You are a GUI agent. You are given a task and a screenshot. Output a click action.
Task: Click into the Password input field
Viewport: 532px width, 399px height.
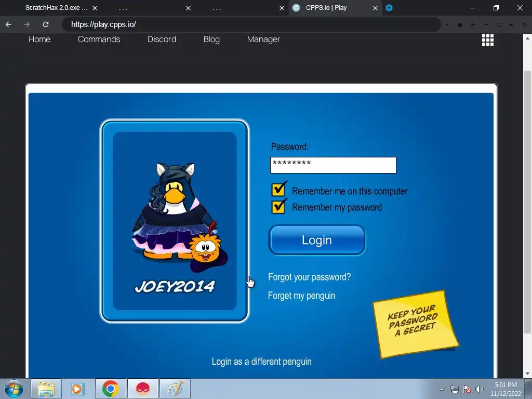click(x=333, y=165)
